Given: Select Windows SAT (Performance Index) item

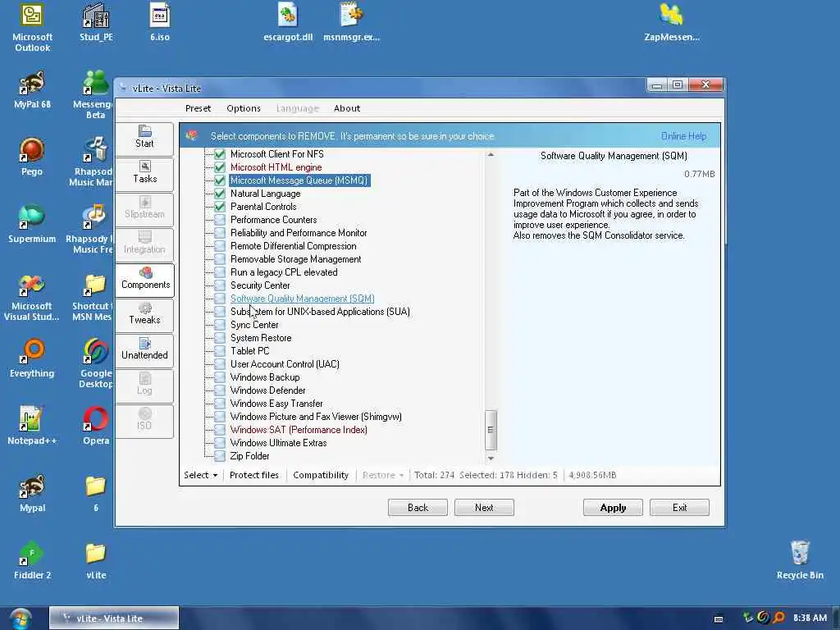Looking at the screenshot, I should [299, 430].
